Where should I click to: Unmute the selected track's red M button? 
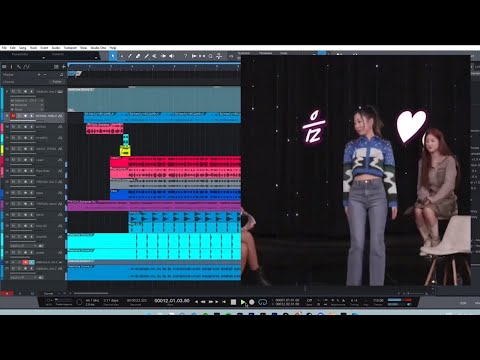click(13, 116)
